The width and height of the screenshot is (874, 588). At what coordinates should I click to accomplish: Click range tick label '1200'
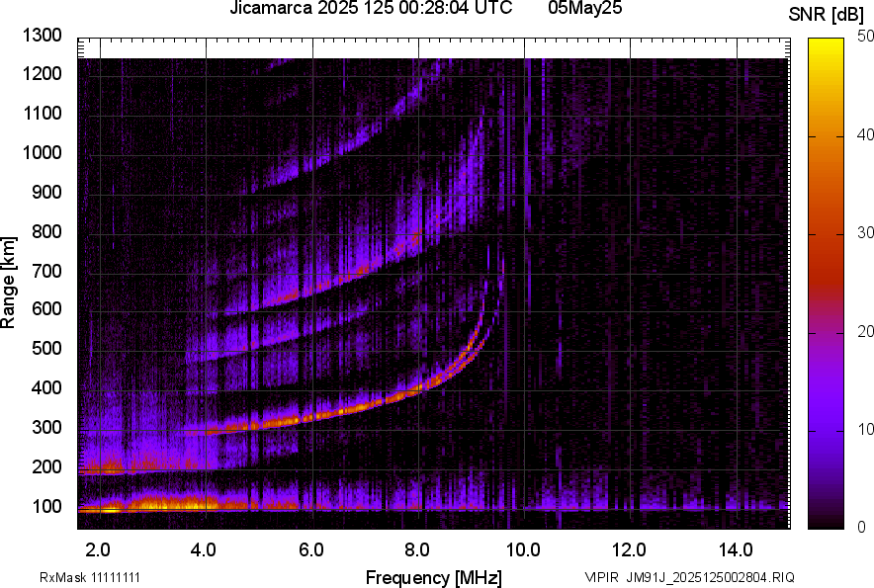(42, 73)
